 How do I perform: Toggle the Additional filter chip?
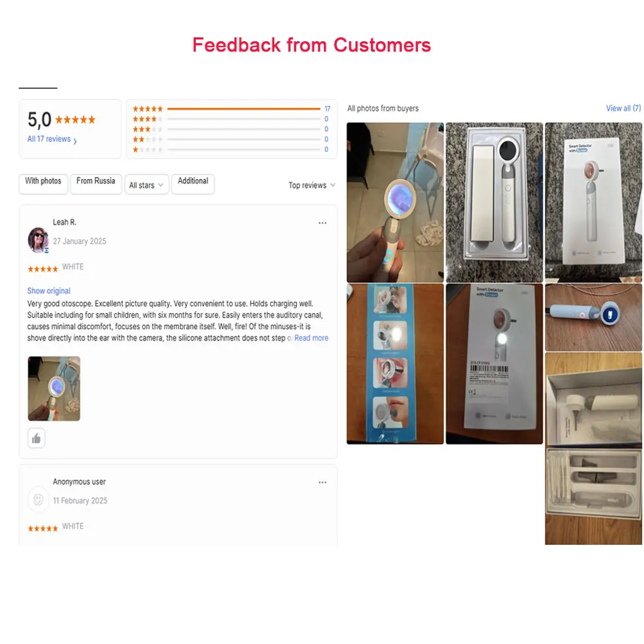coord(193,184)
